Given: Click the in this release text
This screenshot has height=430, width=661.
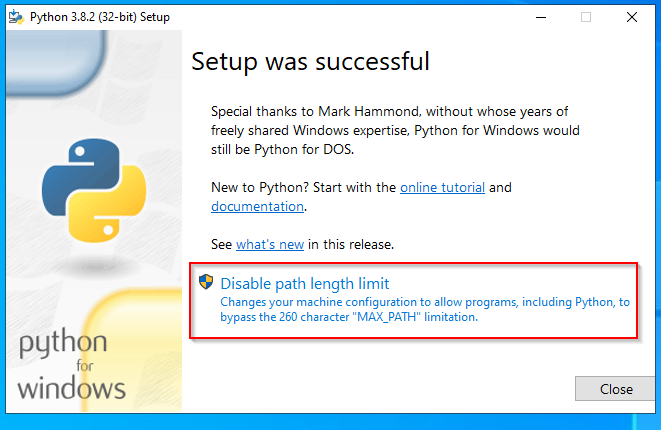Looking at the screenshot, I should pos(350,244).
